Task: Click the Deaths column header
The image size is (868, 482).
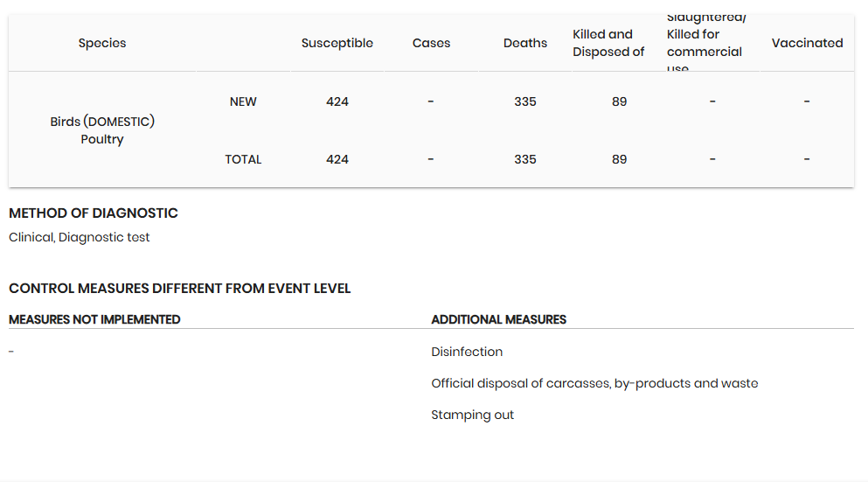Action: click(x=525, y=43)
